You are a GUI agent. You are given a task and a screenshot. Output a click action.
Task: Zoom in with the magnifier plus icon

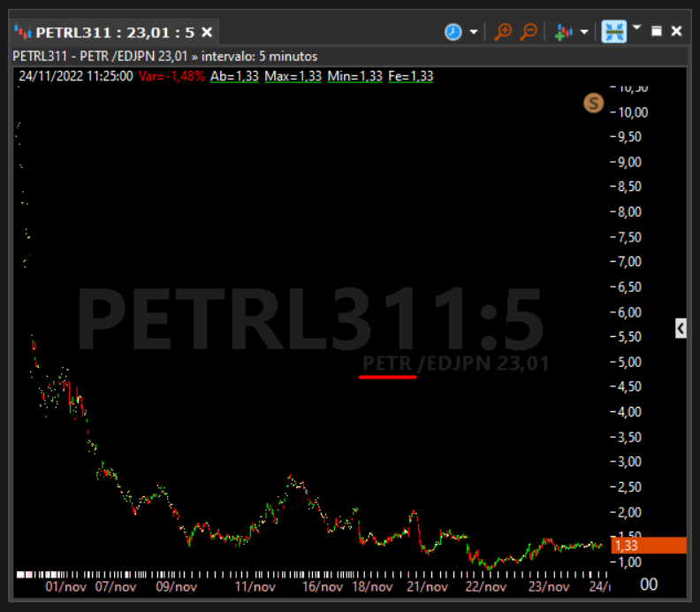(x=503, y=32)
